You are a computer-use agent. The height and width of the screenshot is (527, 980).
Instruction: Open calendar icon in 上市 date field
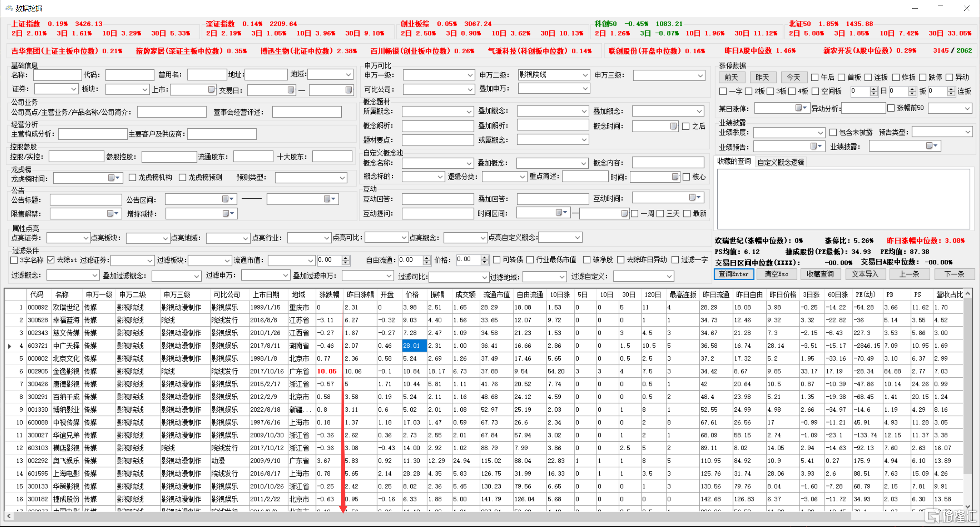(x=212, y=89)
